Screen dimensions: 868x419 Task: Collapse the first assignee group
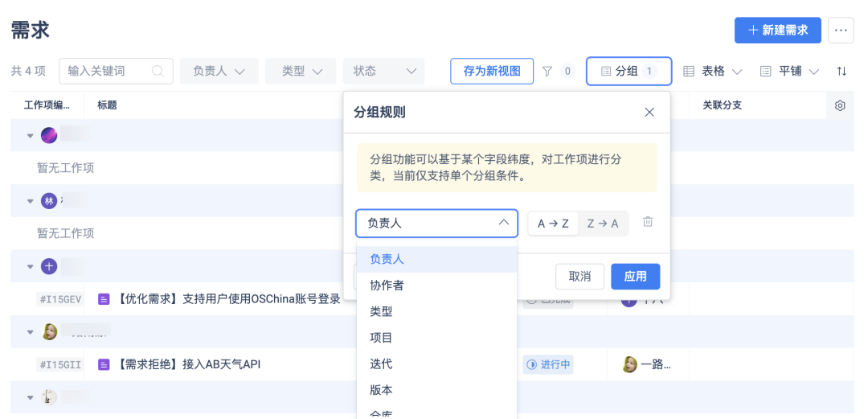click(x=31, y=135)
